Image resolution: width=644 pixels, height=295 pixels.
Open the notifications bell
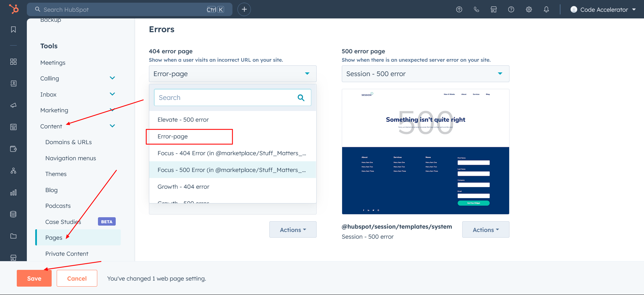coord(546,9)
